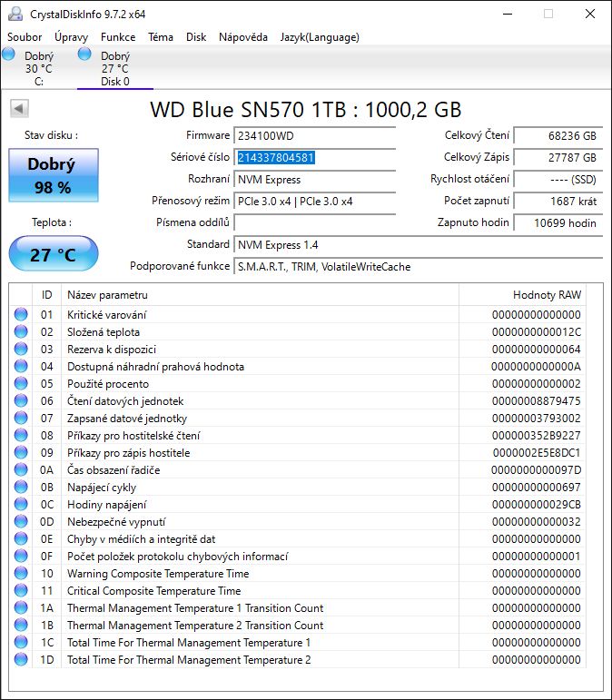Click the WD Blue SN570 1TB disk title
Viewport: 612px width, 700px height.
click(x=306, y=109)
